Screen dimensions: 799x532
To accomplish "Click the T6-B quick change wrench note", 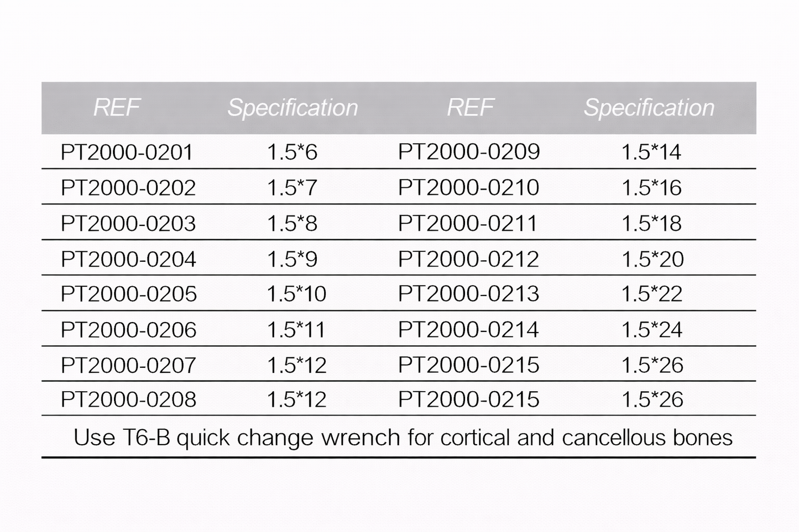I will pyautogui.click(x=403, y=438).
